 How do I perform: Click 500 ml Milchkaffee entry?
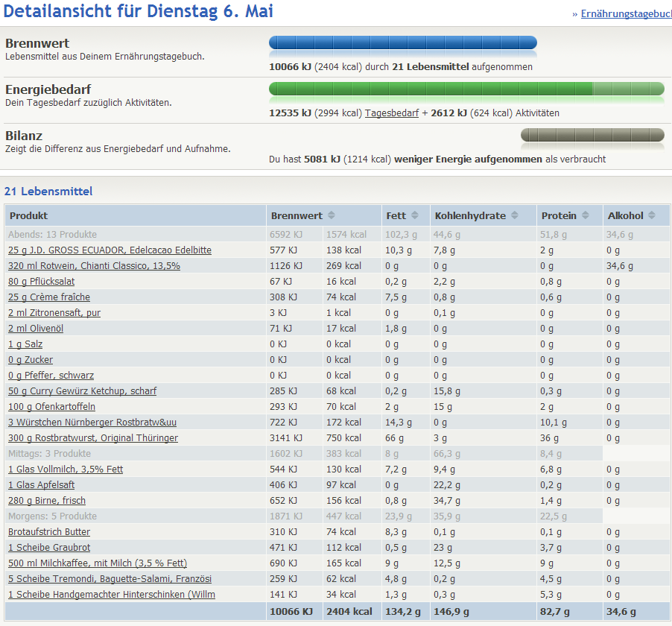tap(98, 563)
